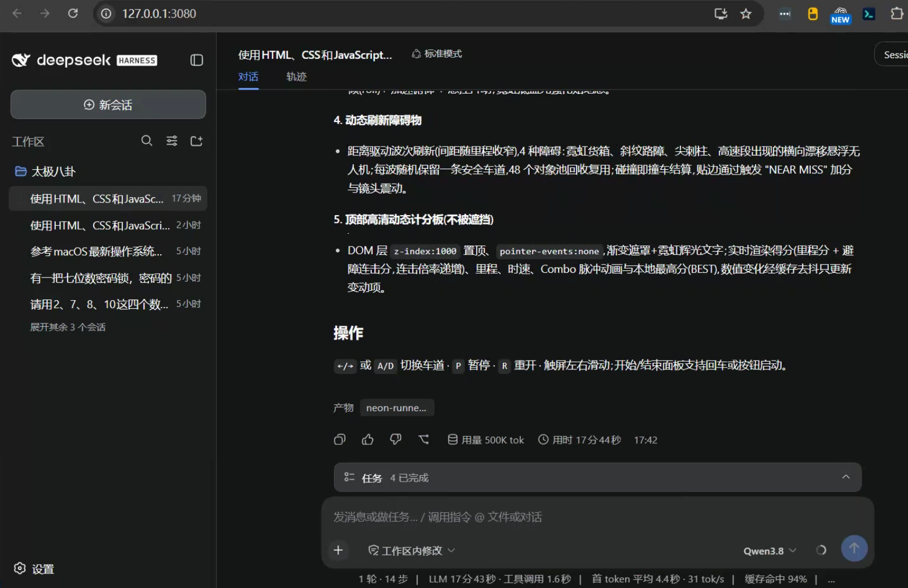Switch to the 轨迹 tab
Image resolution: width=908 pixels, height=588 pixels.
[x=296, y=77]
